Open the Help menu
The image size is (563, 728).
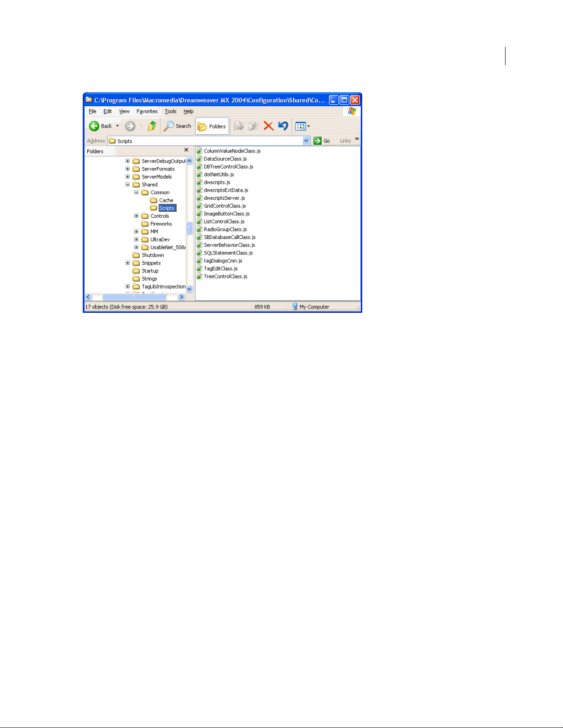(x=188, y=111)
